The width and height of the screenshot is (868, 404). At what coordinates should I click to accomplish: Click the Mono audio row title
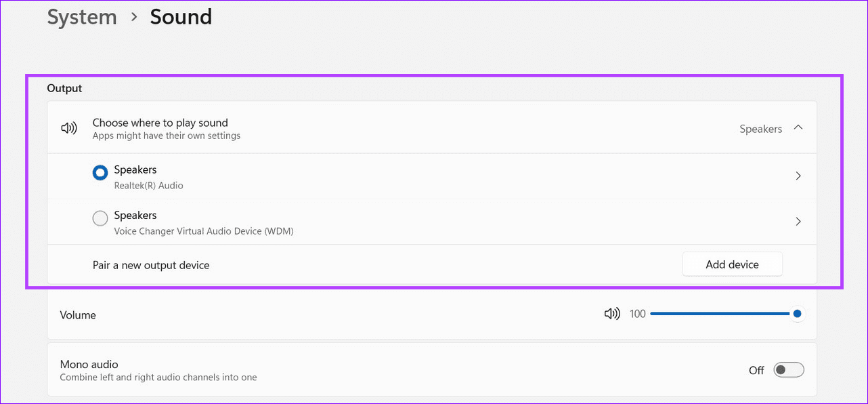[89, 364]
